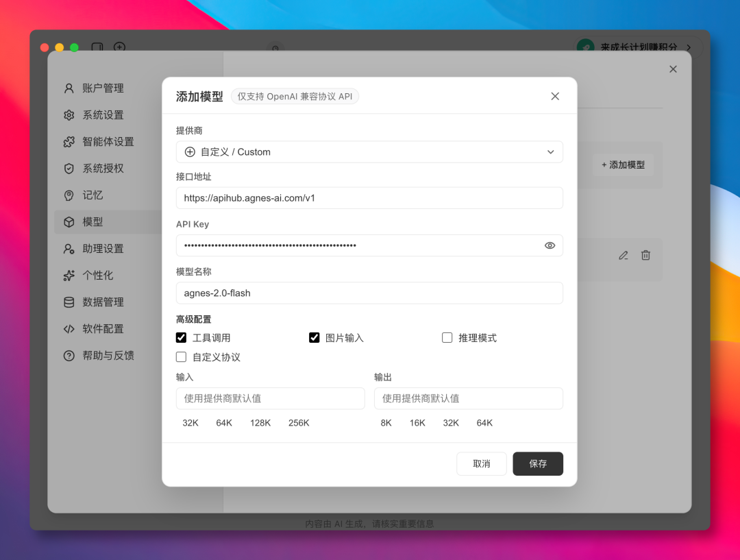Image resolution: width=740 pixels, height=560 pixels.
Task: Open 个性化 settings
Action: click(98, 276)
